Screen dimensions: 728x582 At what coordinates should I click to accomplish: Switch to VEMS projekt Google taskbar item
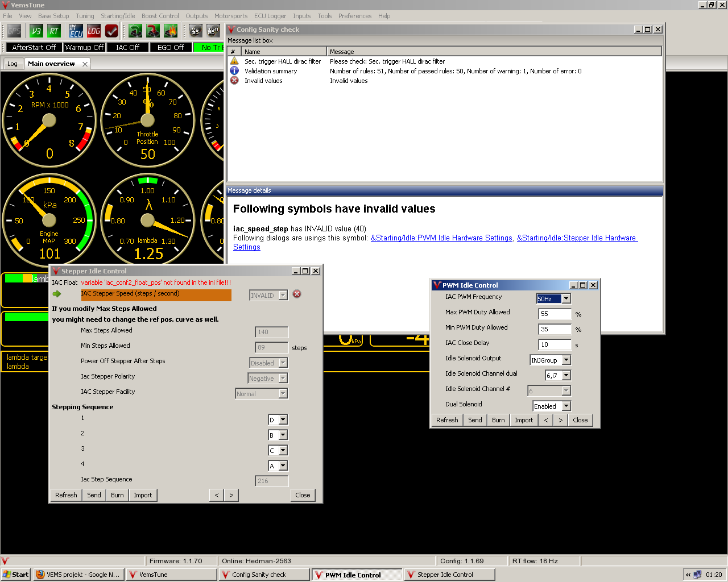click(78, 575)
